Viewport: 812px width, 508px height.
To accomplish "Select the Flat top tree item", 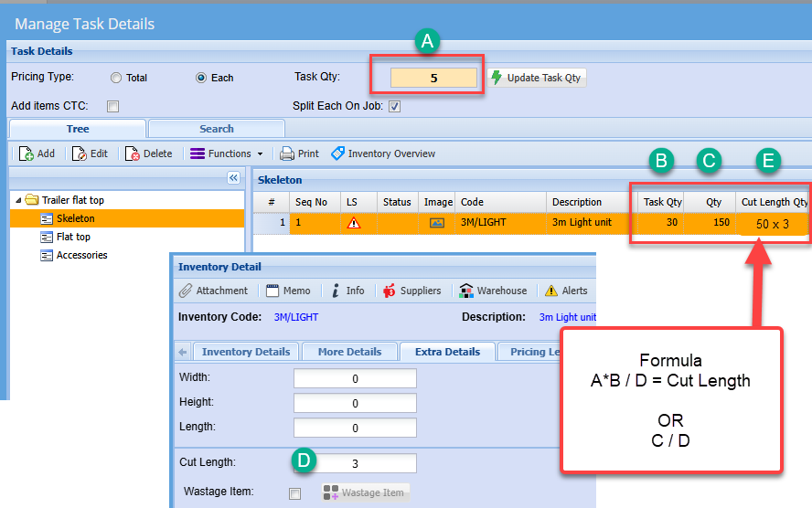I will click(73, 237).
